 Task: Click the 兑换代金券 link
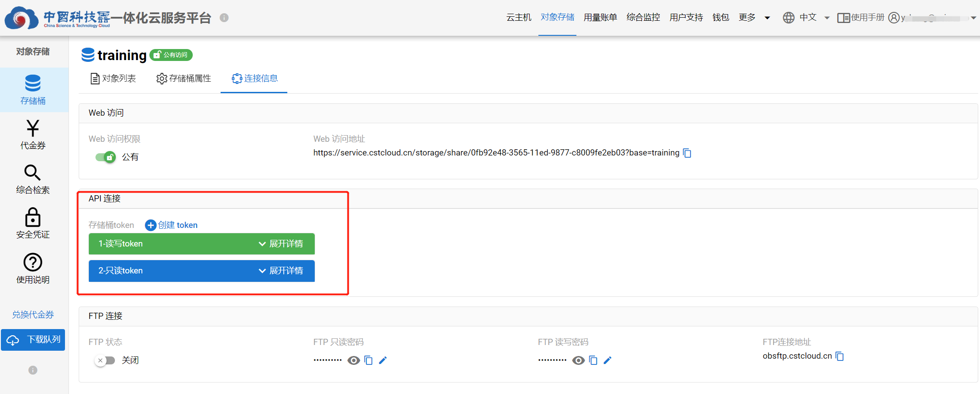tap(33, 314)
